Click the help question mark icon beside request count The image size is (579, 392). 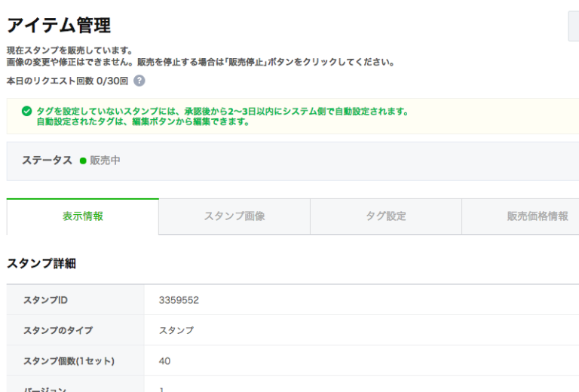(139, 81)
